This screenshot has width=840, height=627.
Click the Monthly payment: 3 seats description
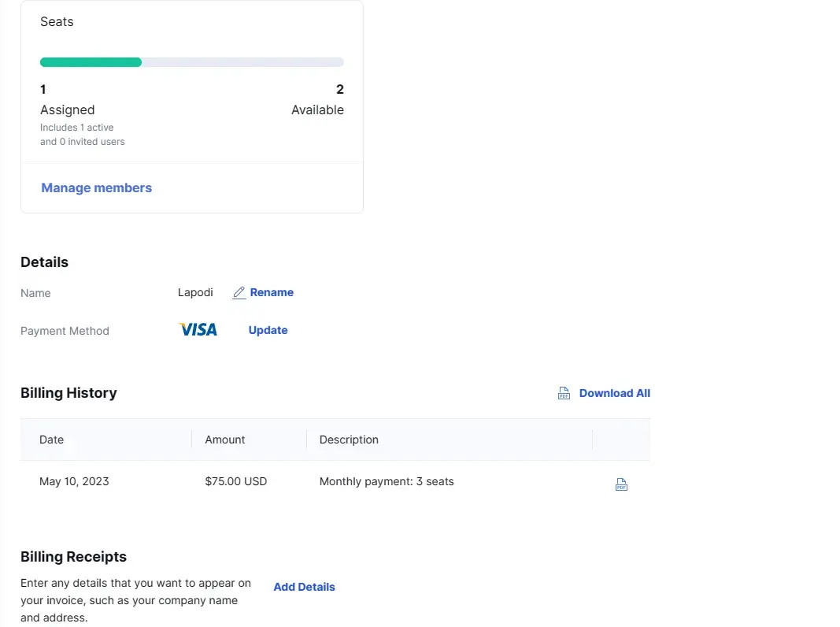pos(387,481)
